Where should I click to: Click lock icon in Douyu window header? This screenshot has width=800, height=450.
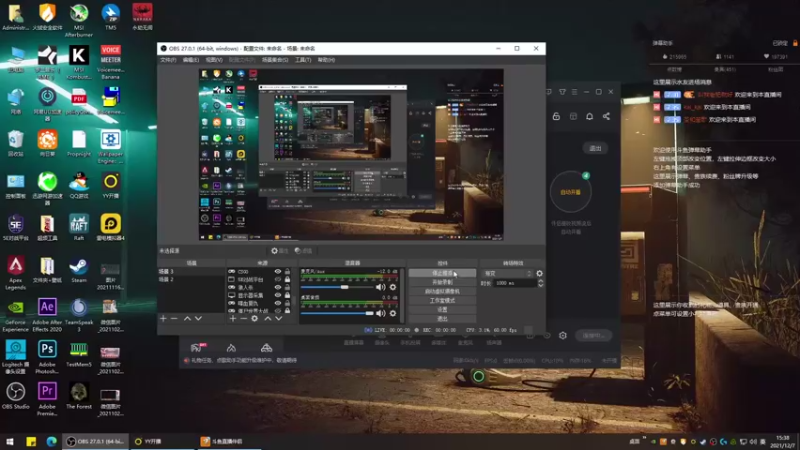coord(556,116)
